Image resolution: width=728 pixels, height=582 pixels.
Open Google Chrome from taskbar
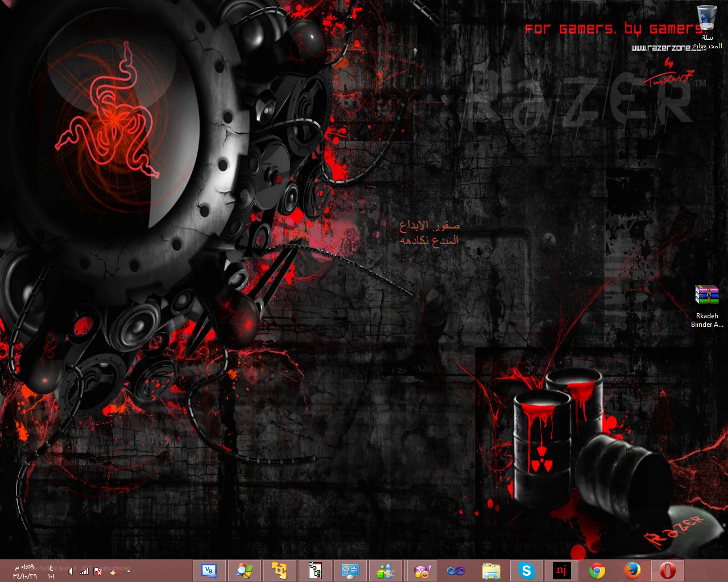(x=597, y=571)
